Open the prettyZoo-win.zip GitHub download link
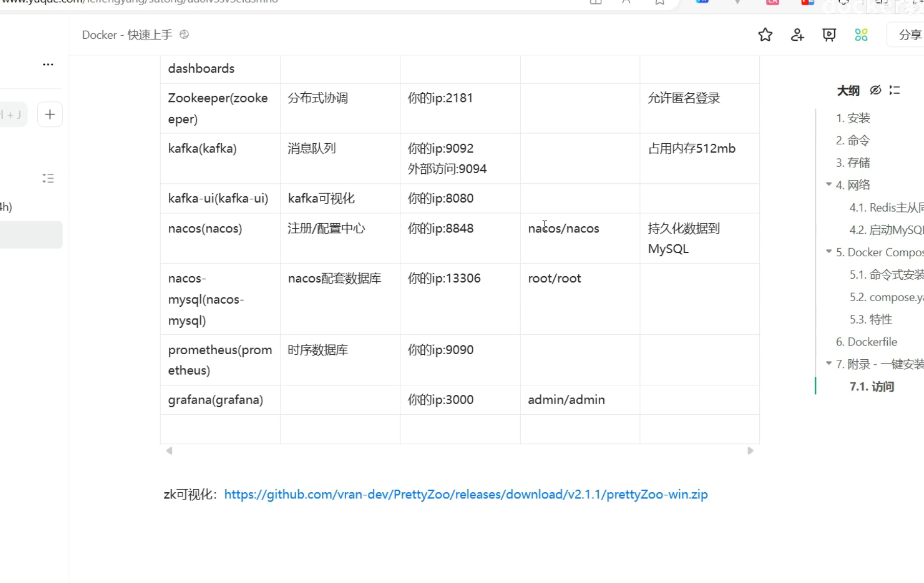 point(466,494)
